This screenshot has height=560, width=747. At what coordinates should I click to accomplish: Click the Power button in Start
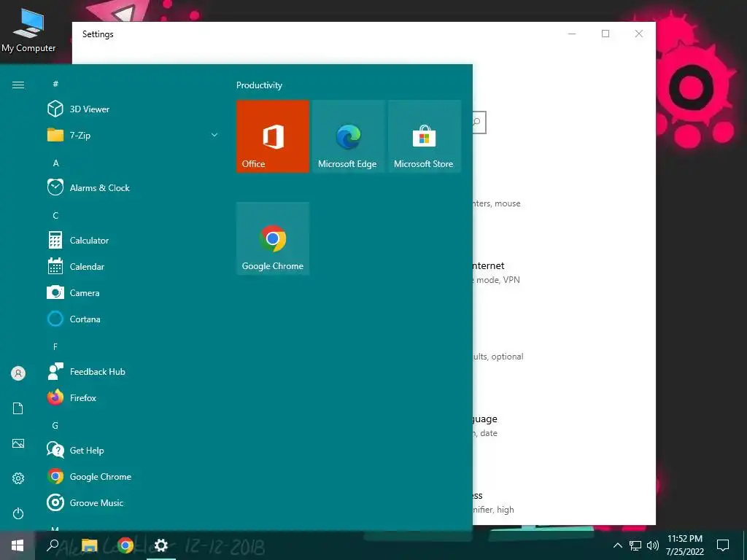[18, 513]
